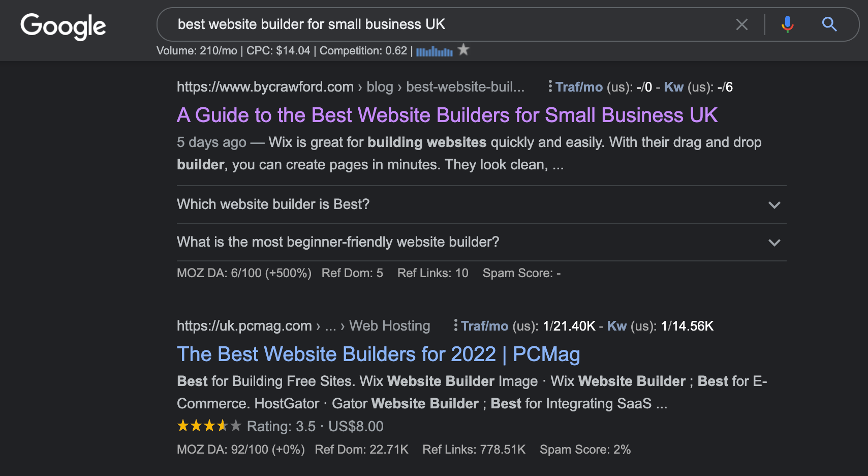Open the search volume trend bar chart
The image size is (868, 476).
click(435, 51)
